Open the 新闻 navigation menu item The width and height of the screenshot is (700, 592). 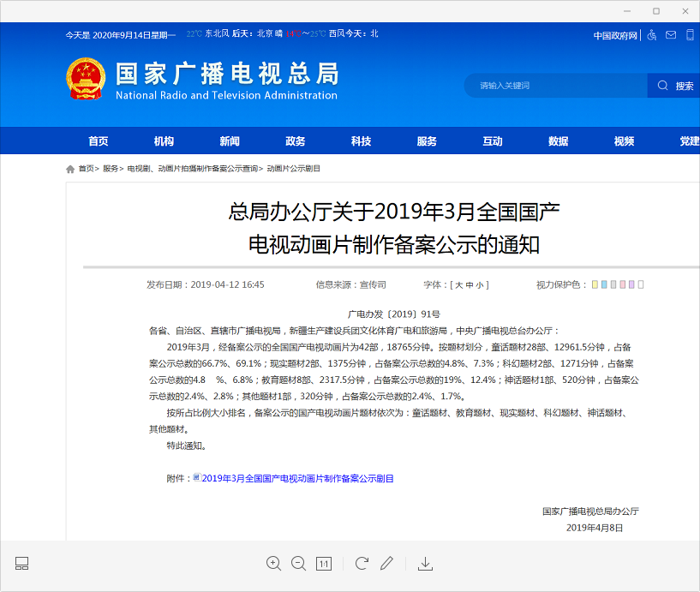click(230, 141)
